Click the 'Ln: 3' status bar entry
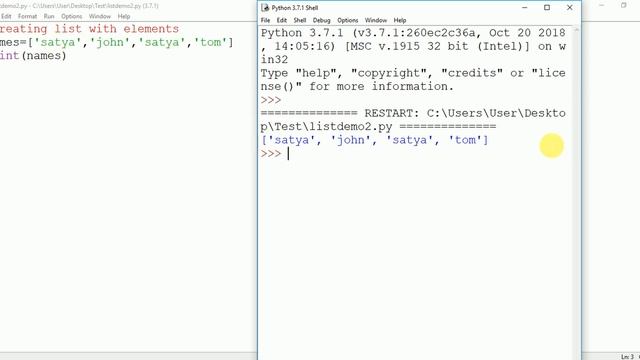 click(x=627, y=357)
